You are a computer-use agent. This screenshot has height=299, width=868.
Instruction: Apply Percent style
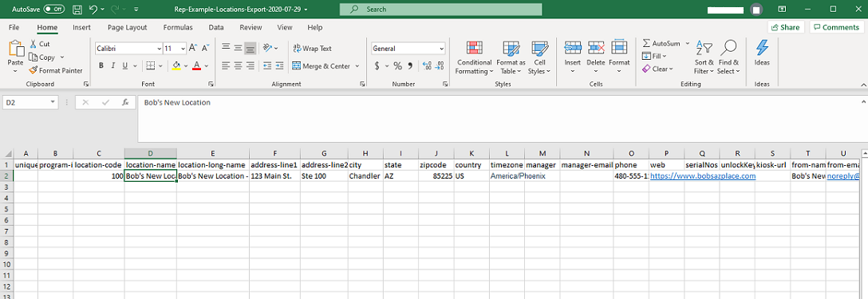[397, 66]
